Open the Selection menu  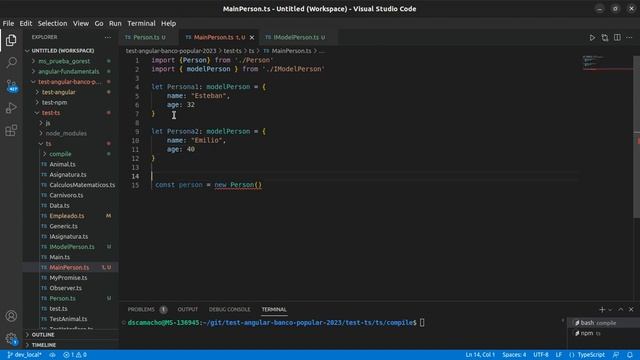click(52, 23)
